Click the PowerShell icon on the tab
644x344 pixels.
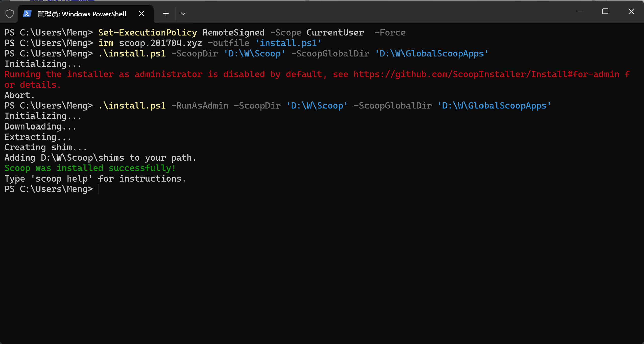click(x=27, y=13)
